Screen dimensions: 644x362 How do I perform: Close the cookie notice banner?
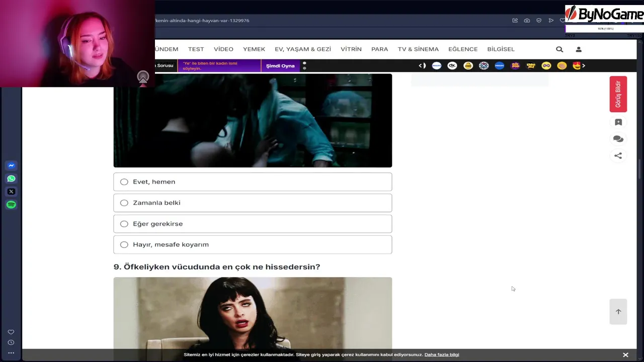point(625,355)
